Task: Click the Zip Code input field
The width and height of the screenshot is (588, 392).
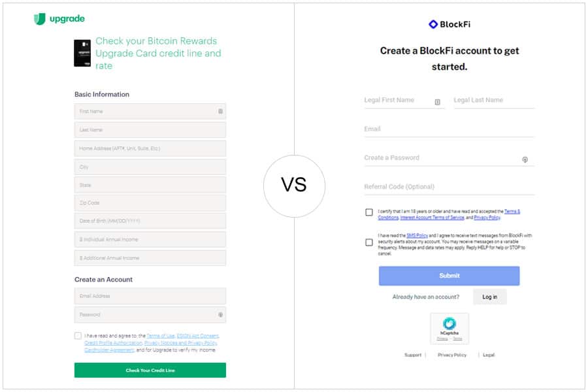Action: [150, 203]
